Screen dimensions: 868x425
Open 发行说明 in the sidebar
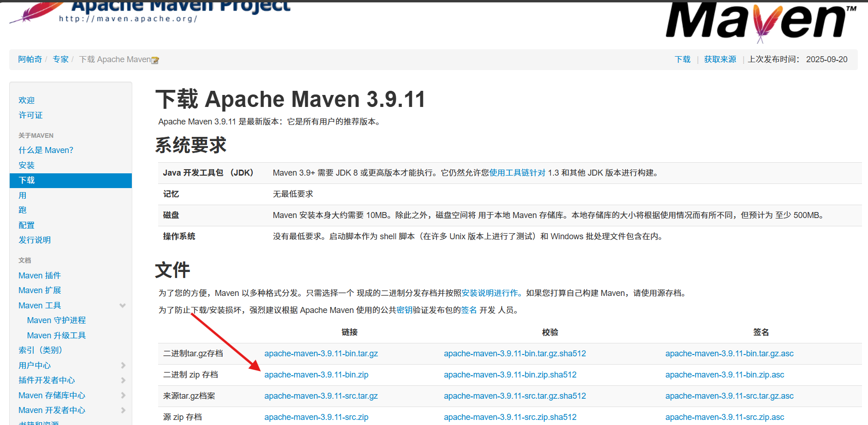pos(35,240)
